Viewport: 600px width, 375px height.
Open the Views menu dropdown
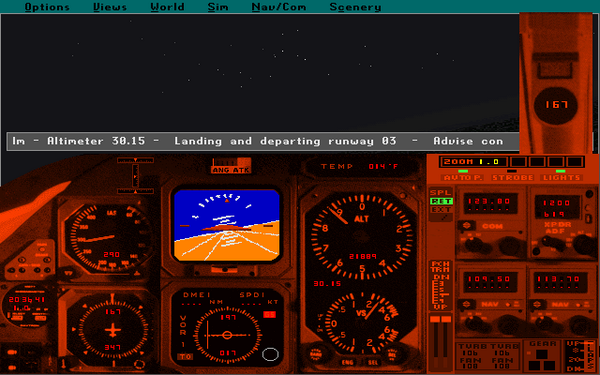point(110,7)
